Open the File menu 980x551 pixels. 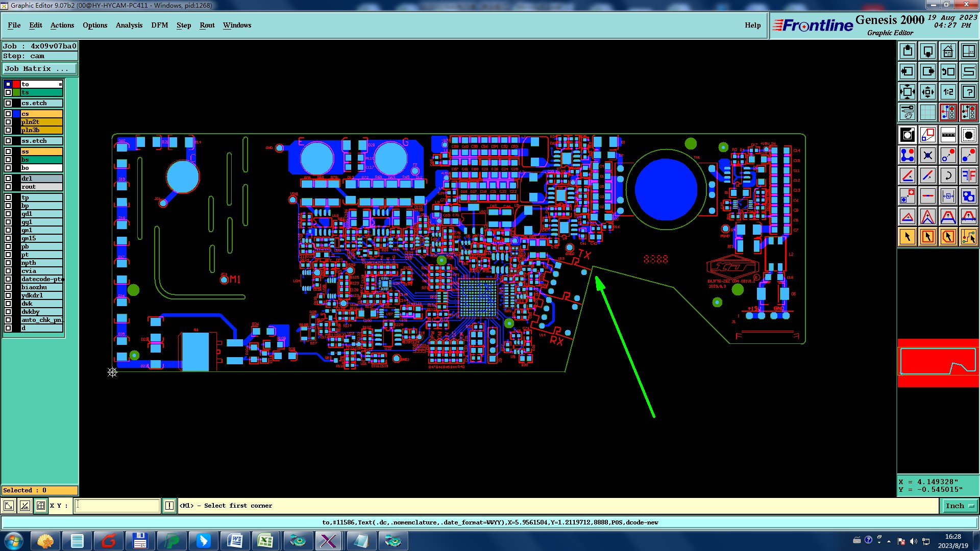[14, 25]
